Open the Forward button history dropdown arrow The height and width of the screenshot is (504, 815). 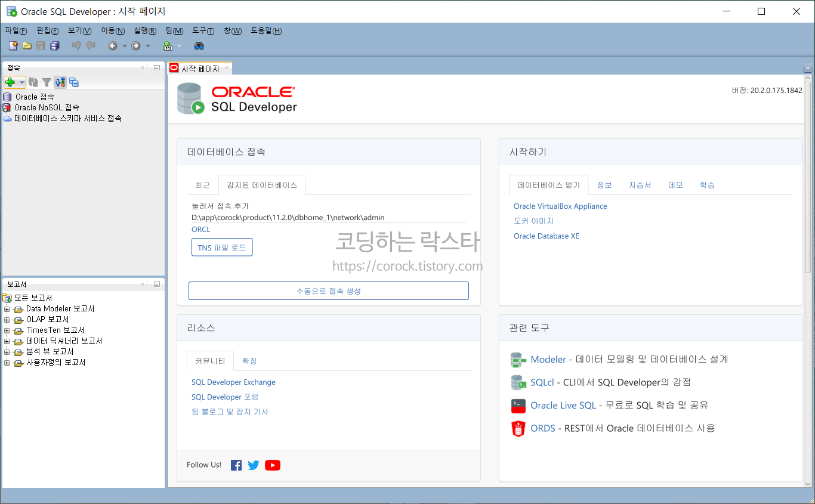pyautogui.click(x=148, y=46)
